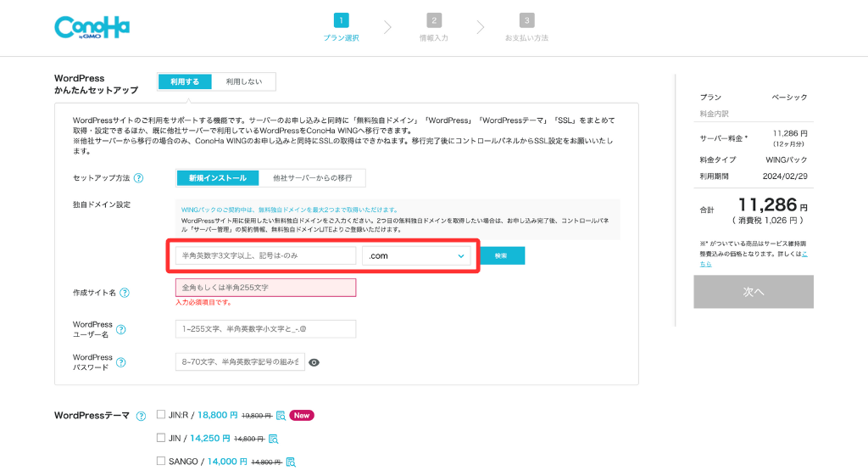Click the 入力必須項目です error message
The image size is (868, 476).
(203, 303)
